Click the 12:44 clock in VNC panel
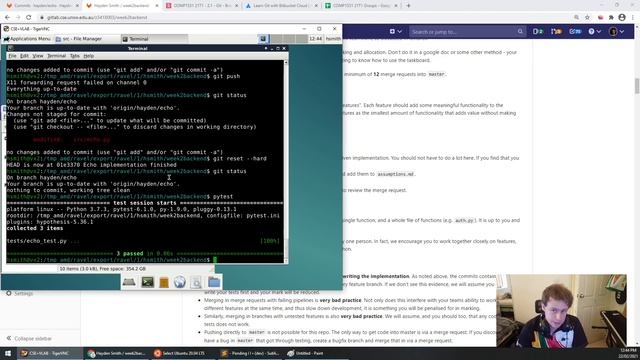Screen dimensions: 640x360 click(316, 39)
